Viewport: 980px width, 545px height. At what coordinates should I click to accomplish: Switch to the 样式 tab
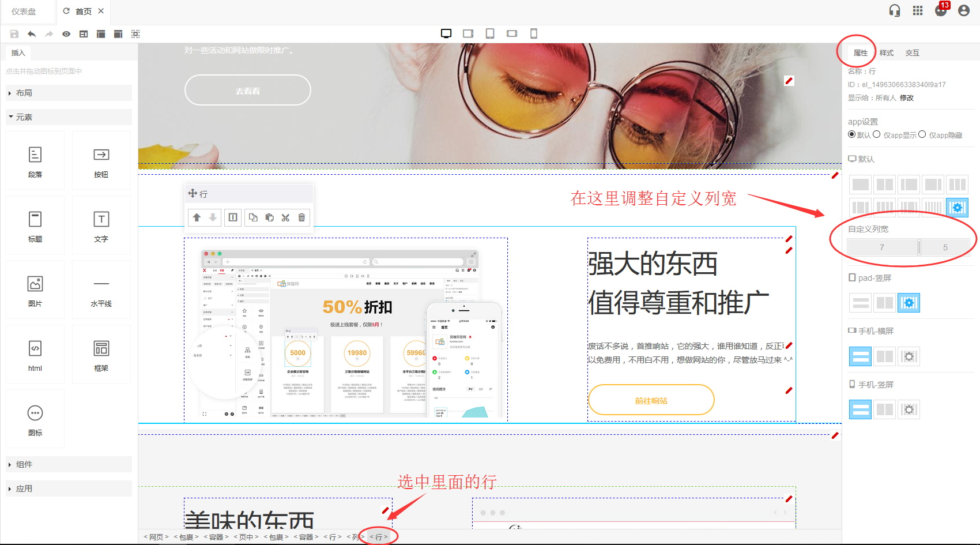tap(886, 52)
